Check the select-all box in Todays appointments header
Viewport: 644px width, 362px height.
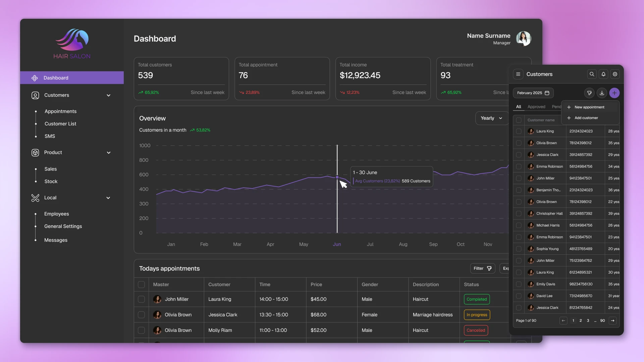pyautogui.click(x=141, y=284)
